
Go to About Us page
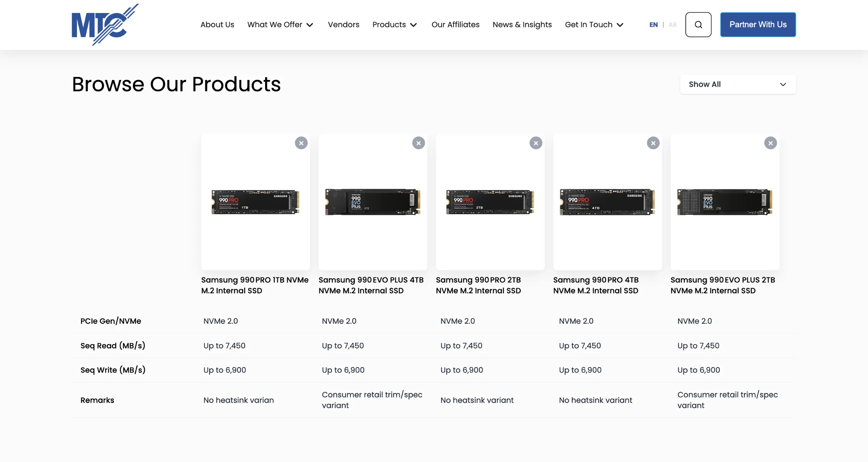click(217, 25)
